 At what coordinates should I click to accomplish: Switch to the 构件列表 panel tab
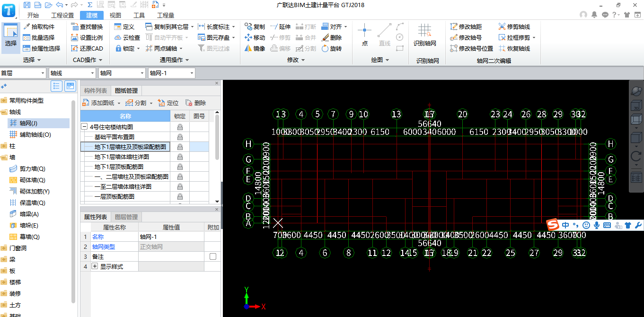96,91
